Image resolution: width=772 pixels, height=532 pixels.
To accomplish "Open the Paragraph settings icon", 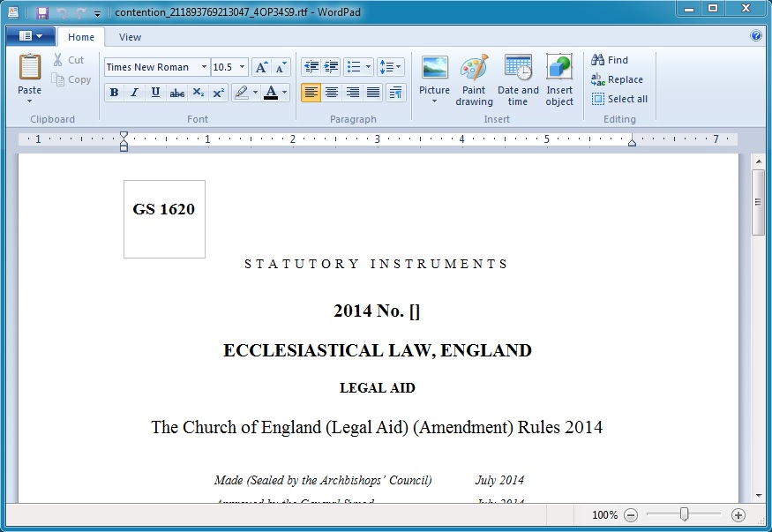I will pyautogui.click(x=396, y=93).
